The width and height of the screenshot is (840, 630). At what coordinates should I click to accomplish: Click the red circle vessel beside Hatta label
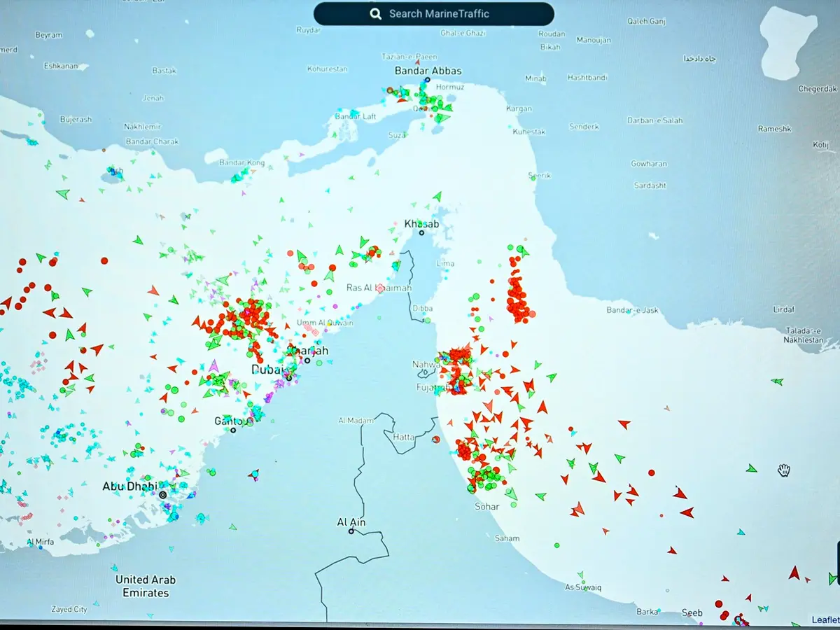[436, 439]
